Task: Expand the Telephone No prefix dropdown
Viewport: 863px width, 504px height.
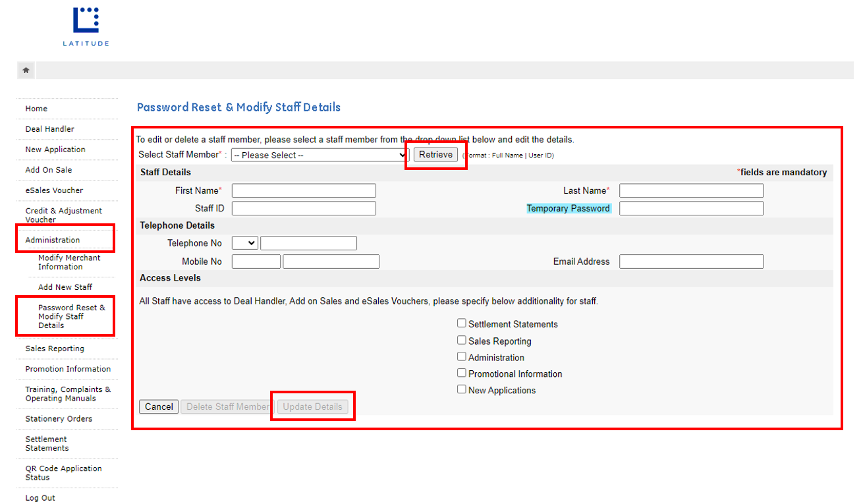Action: pos(244,243)
